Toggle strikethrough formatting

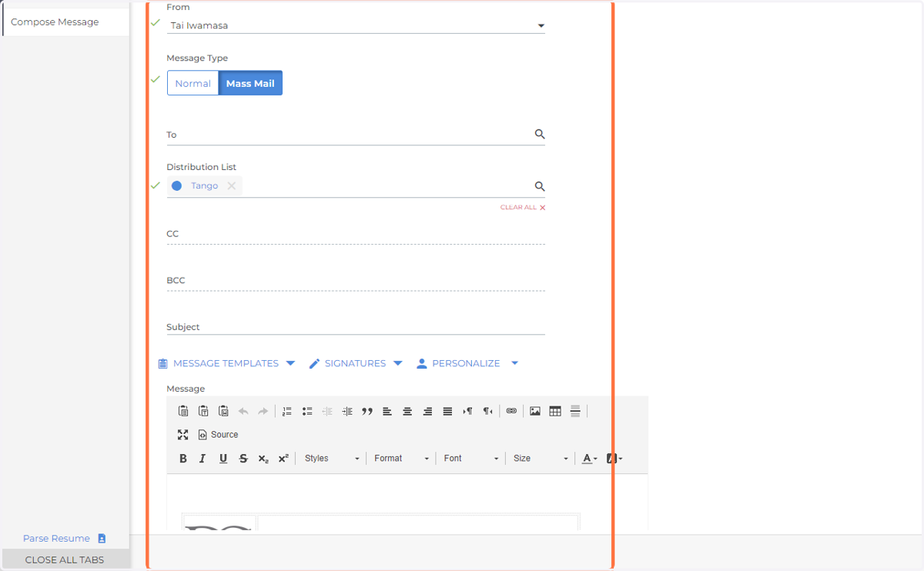[x=243, y=459]
